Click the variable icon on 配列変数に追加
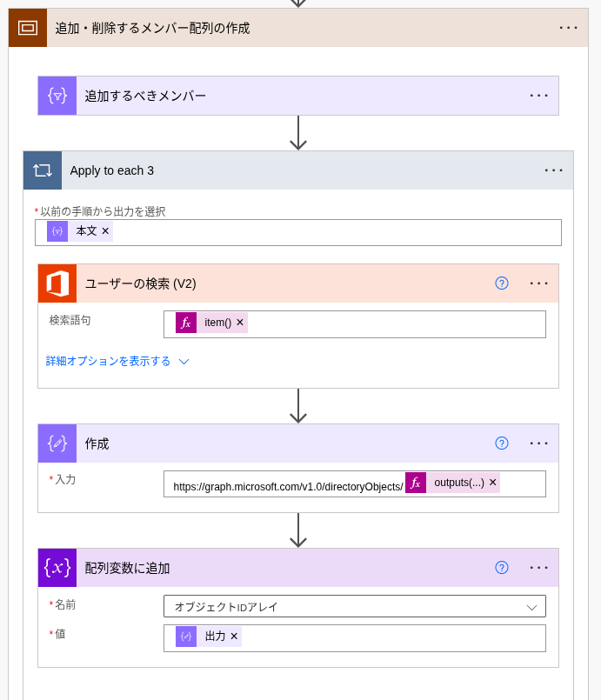The height and width of the screenshot is (700, 601). pyautogui.click(x=57, y=568)
